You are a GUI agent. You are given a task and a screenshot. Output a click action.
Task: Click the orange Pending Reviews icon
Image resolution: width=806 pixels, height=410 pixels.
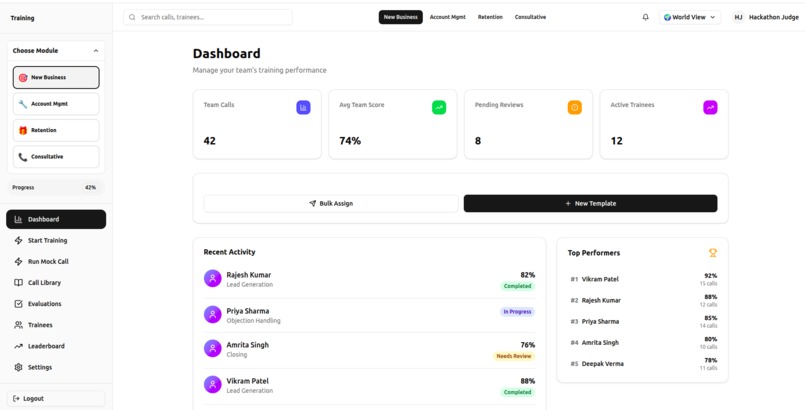[575, 107]
